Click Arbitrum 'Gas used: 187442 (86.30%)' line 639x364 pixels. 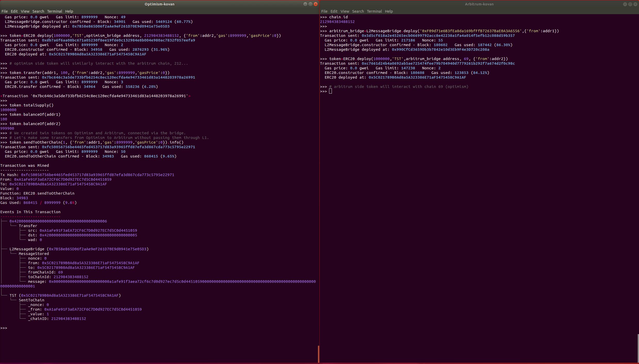[484, 45]
